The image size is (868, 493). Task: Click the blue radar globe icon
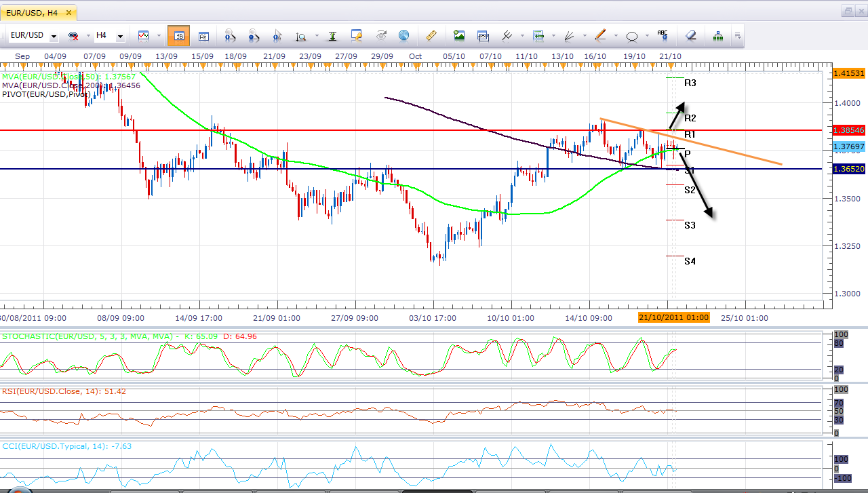[x=403, y=35]
